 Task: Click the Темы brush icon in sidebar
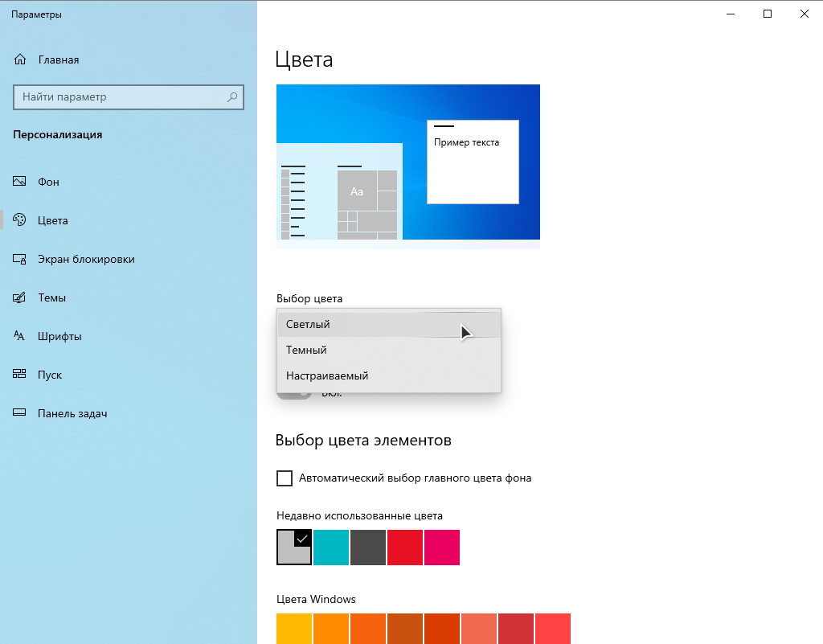click(x=21, y=298)
